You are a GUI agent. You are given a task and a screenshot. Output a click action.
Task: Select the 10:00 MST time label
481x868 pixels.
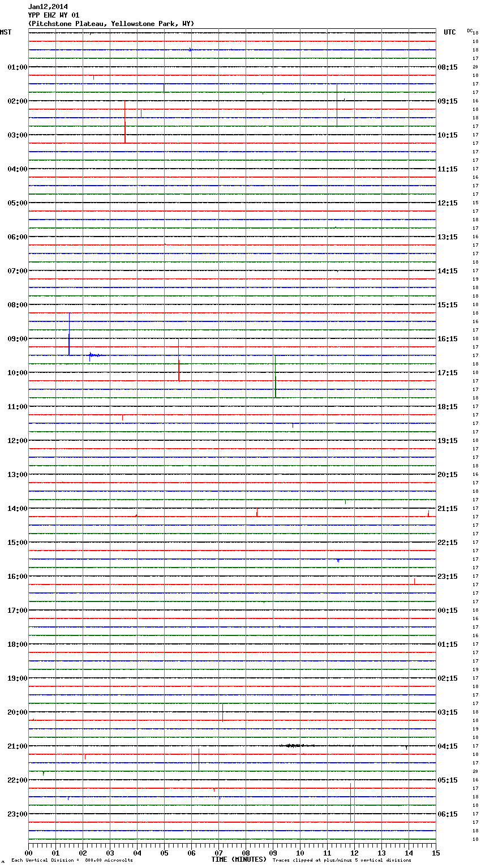(17, 373)
